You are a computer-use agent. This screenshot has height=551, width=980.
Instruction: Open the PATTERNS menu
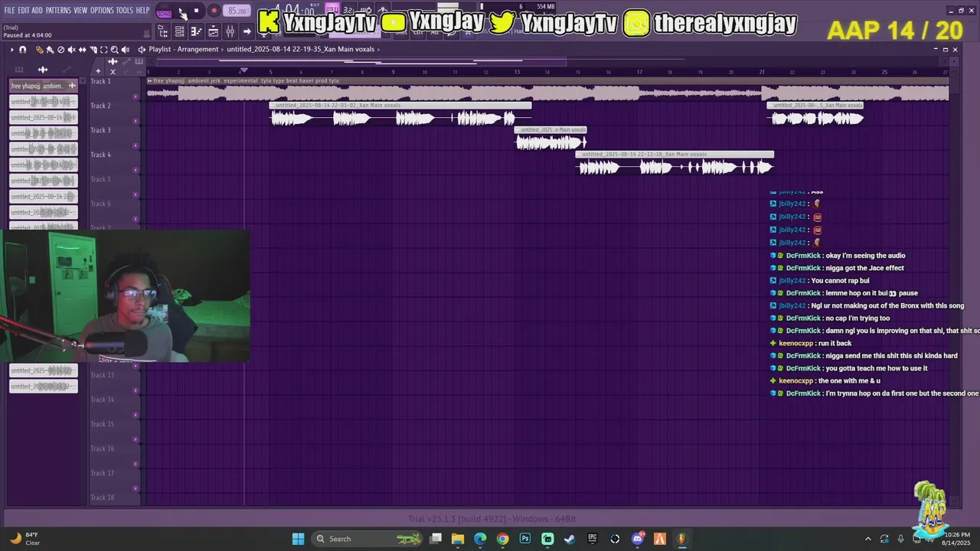coord(58,10)
